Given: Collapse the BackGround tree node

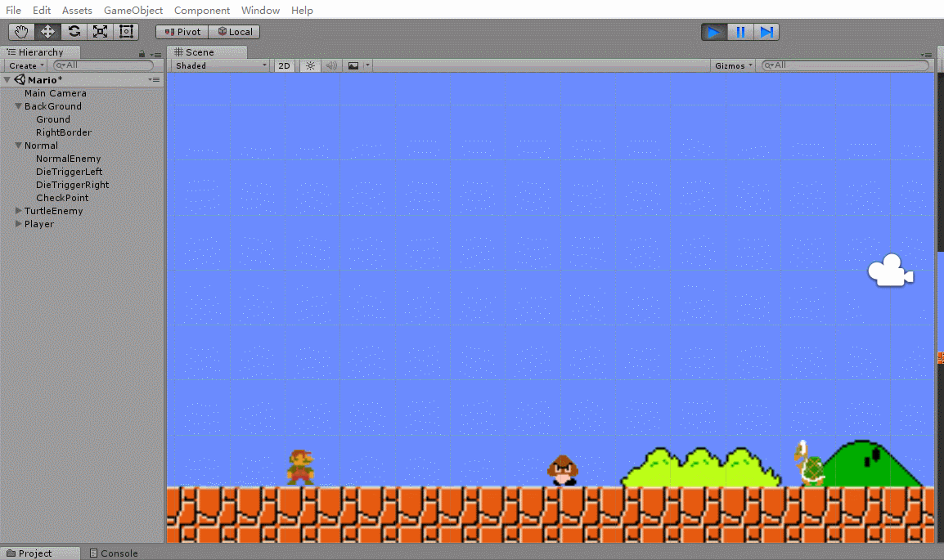Looking at the screenshot, I should (x=18, y=105).
